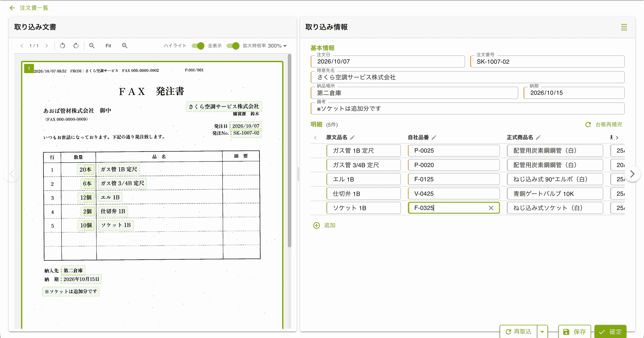Go to next document page
Image resolution: width=644 pixels, height=338 pixels.
47,46
